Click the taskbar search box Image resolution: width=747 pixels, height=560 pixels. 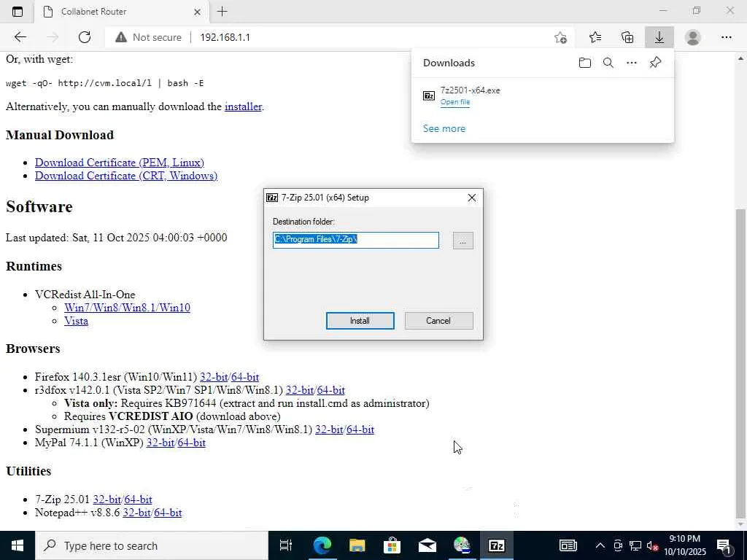click(152, 545)
